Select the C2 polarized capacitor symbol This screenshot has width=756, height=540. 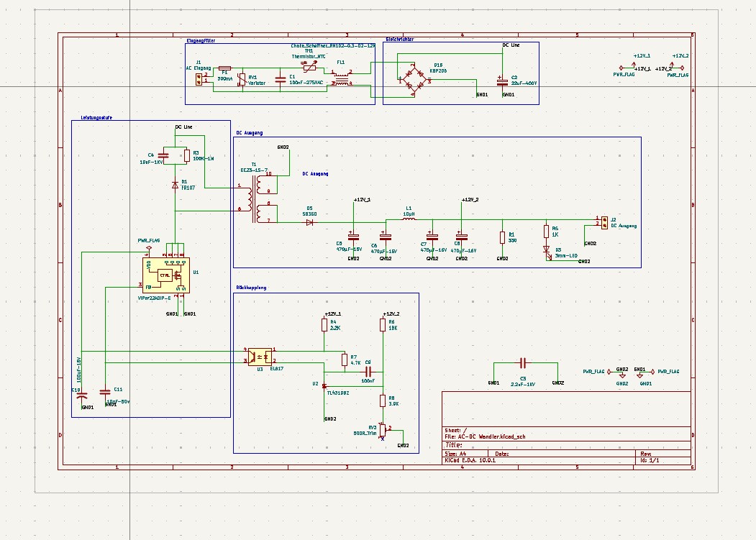pos(502,81)
